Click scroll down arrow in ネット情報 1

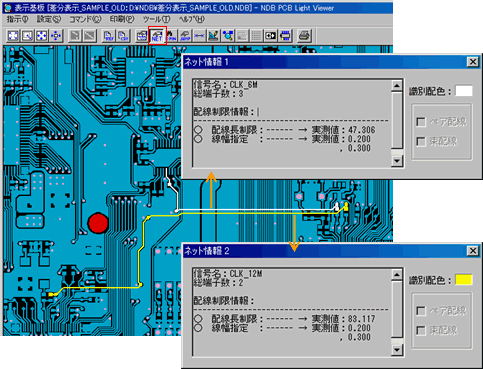coord(397,161)
